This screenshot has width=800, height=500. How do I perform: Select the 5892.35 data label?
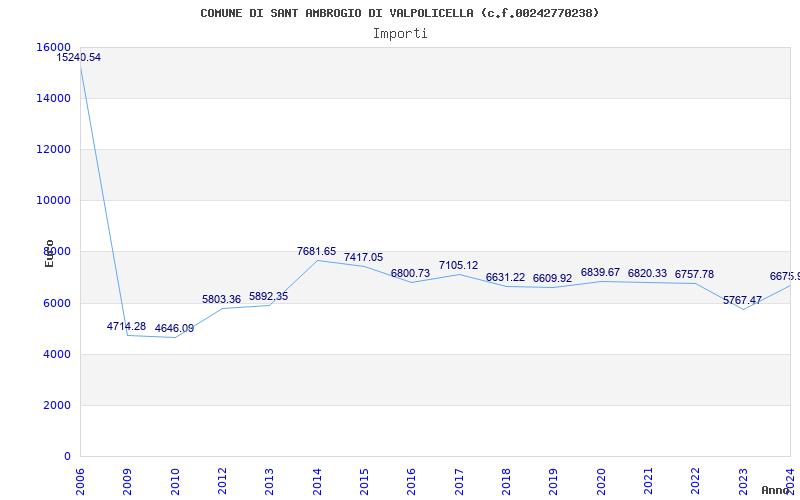[268, 296]
